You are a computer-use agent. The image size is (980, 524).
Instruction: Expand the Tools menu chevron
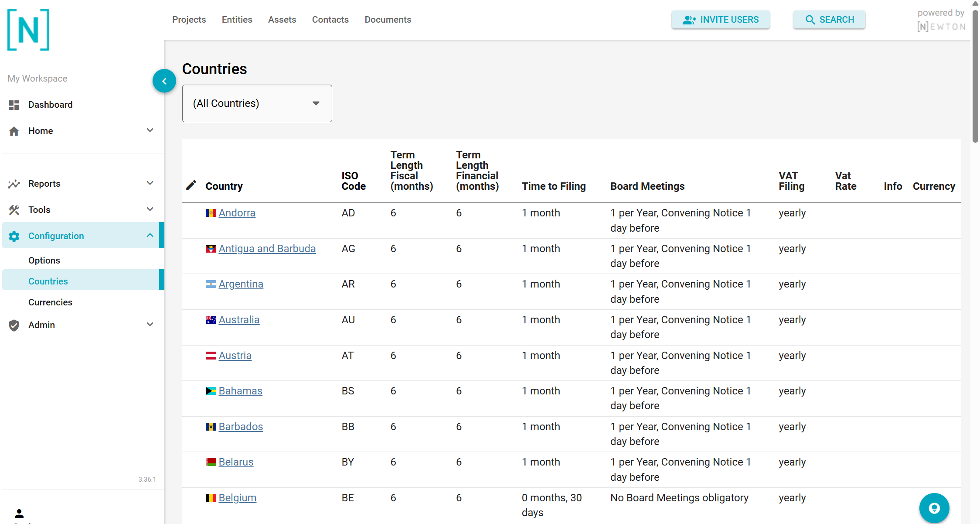click(150, 209)
